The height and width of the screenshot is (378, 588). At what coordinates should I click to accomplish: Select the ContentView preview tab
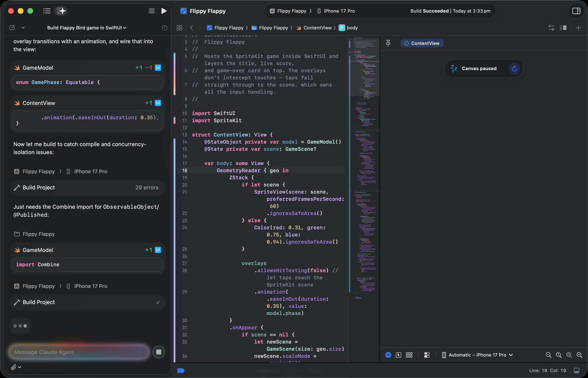[x=422, y=43]
